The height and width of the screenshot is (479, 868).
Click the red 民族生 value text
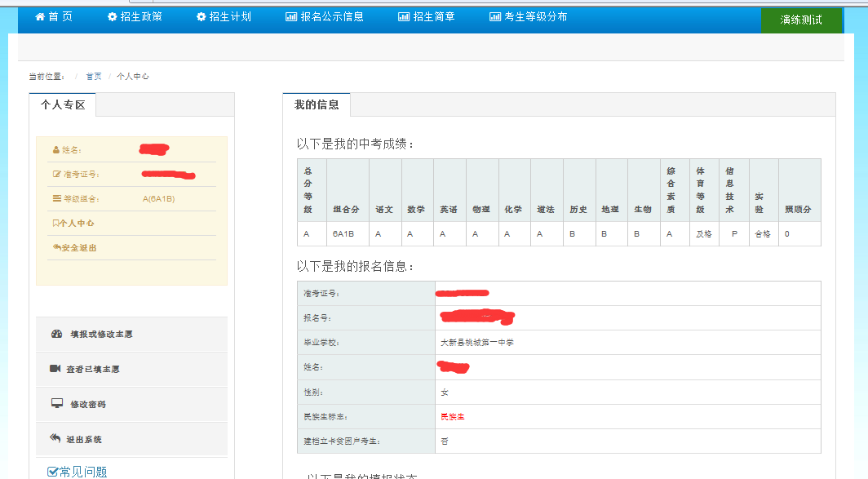point(453,417)
